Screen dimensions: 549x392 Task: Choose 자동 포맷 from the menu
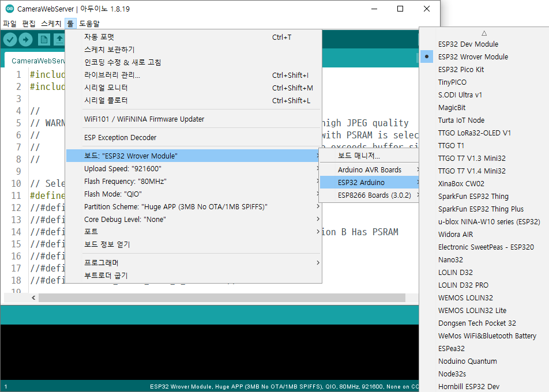(194, 37)
